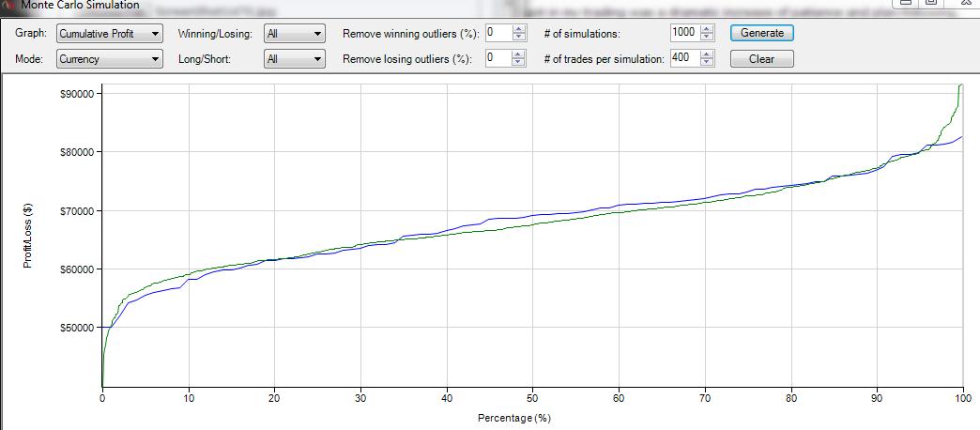Viewport: 980px width, 430px height.
Task: Focus the Remove losing outliers input field
Action: pyautogui.click(x=498, y=59)
